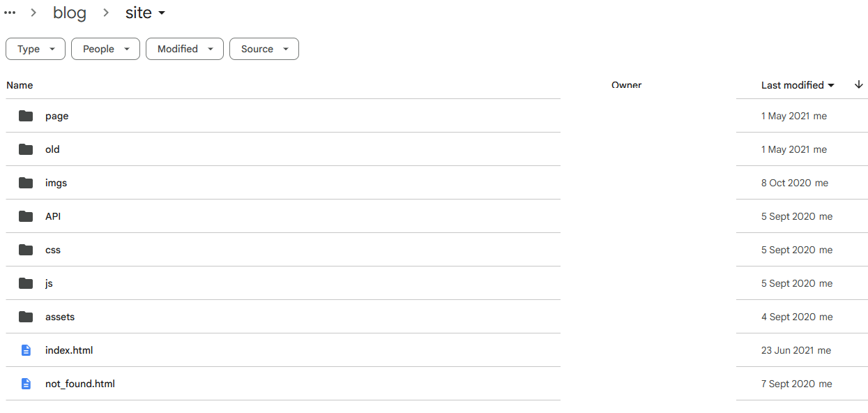
Task: Click the index.html document icon
Action: pos(26,350)
